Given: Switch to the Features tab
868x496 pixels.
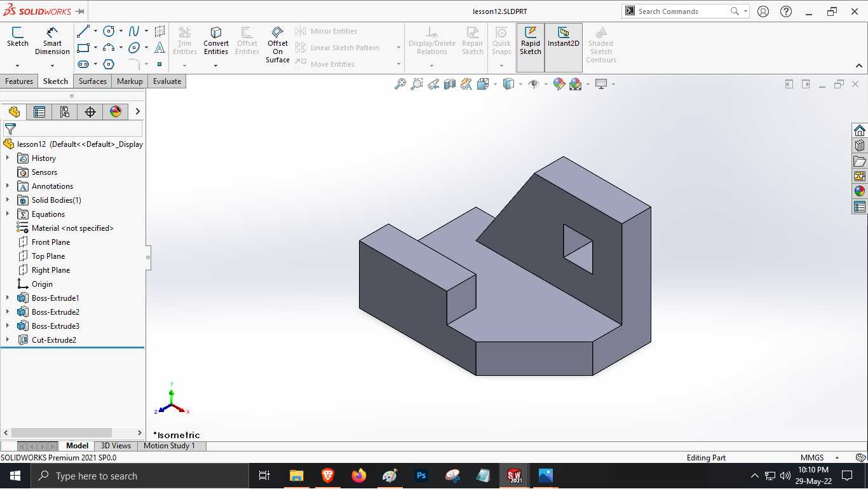Looking at the screenshot, I should pos(19,81).
